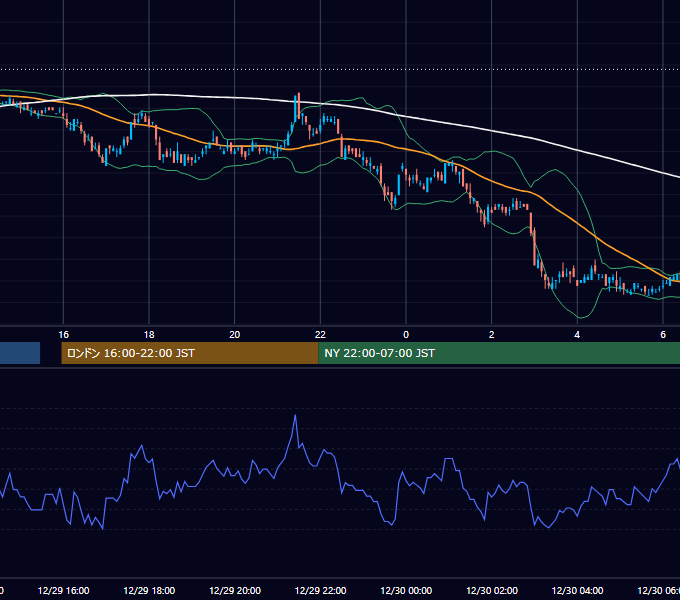Click the 12/29 20:00 date label
680x600 pixels.
tap(235, 590)
